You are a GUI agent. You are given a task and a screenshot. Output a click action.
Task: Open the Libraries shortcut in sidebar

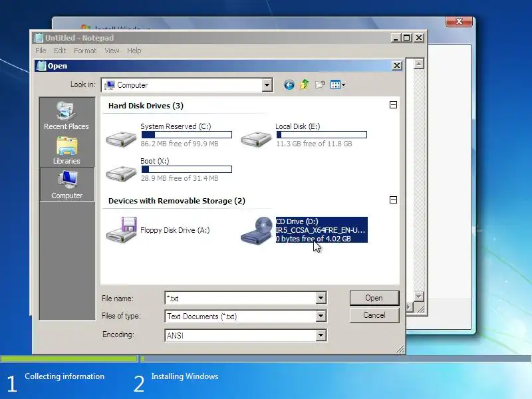click(66, 150)
